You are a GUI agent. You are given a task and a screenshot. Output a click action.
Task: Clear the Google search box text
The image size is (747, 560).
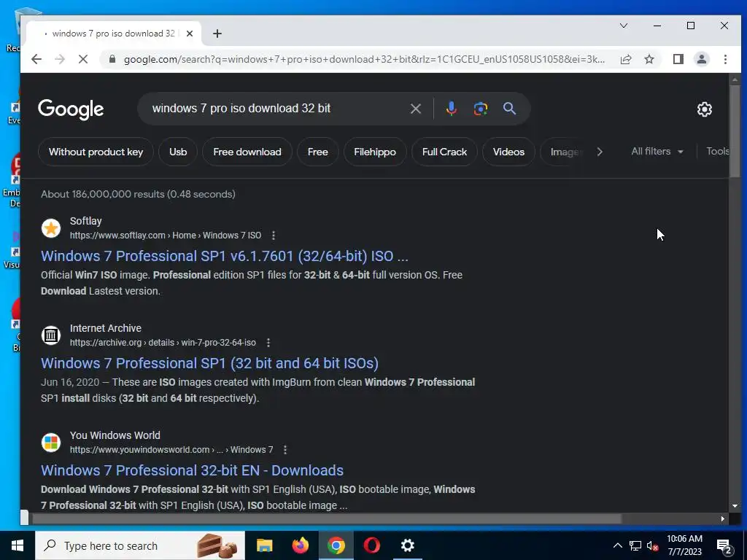415,109
